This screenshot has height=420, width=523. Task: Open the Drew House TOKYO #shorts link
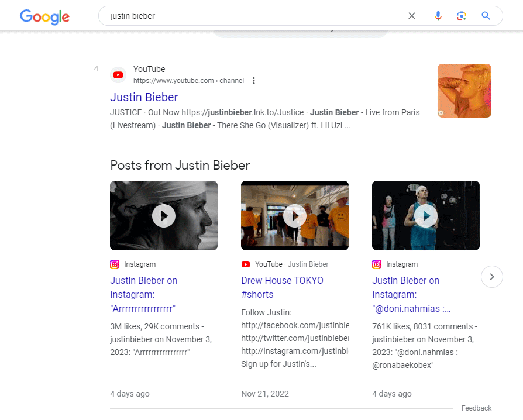click(x=282, y=287)
